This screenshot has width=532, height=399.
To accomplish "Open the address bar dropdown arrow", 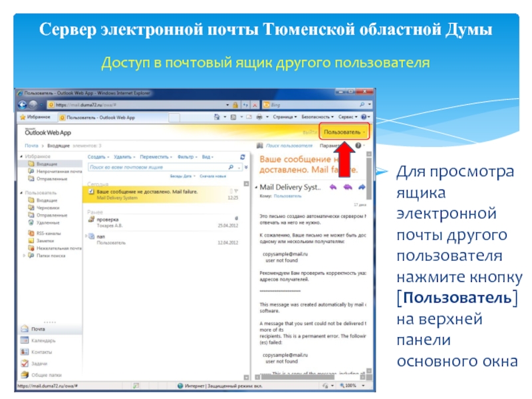I will tap(227, 105).
